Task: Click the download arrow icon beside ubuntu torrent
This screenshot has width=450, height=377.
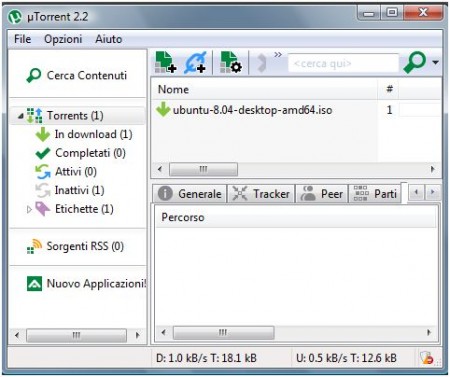Action: pos(163,109)
